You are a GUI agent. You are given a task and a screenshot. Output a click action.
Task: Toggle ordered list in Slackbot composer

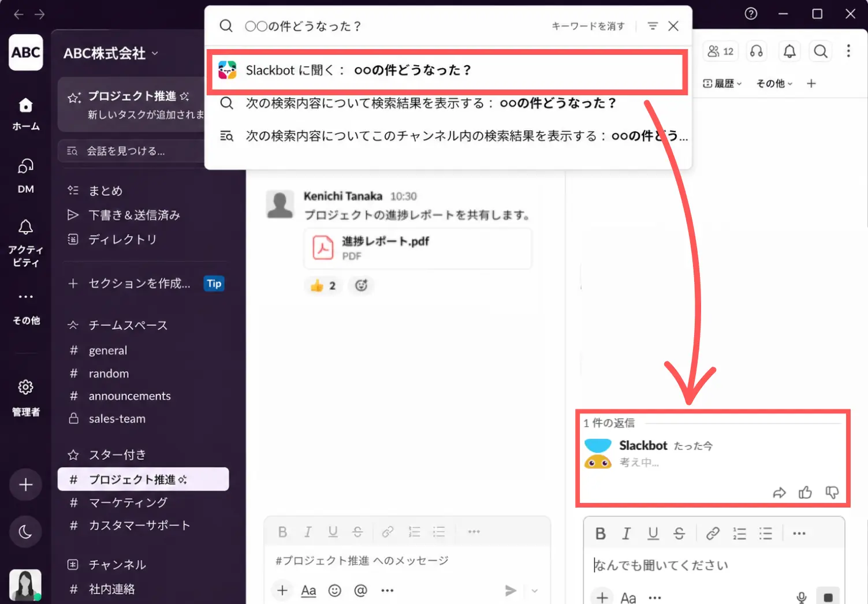[739, 534]
